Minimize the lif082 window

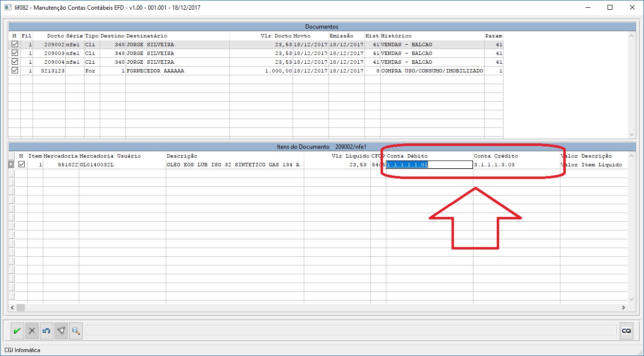tap(588, 7)
